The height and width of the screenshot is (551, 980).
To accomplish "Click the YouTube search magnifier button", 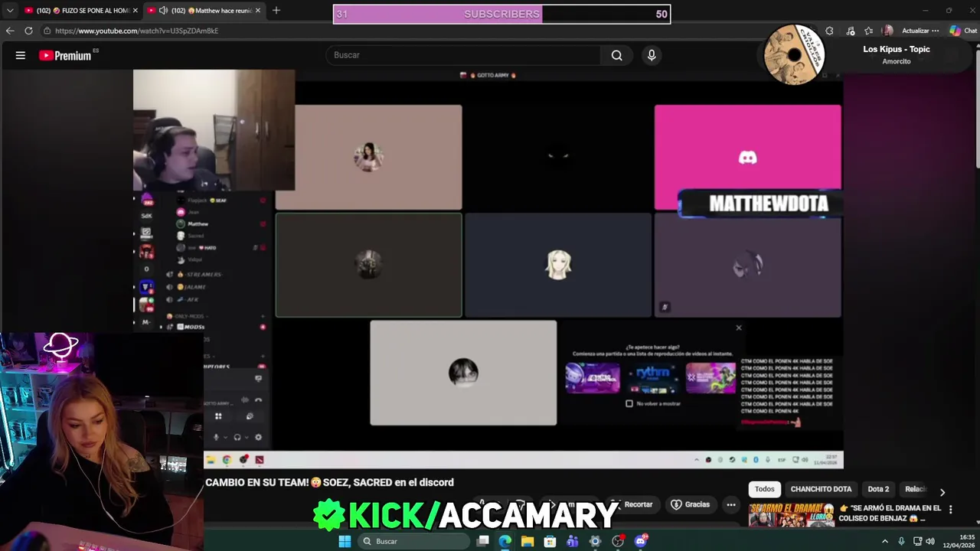I will click(616, 55).
